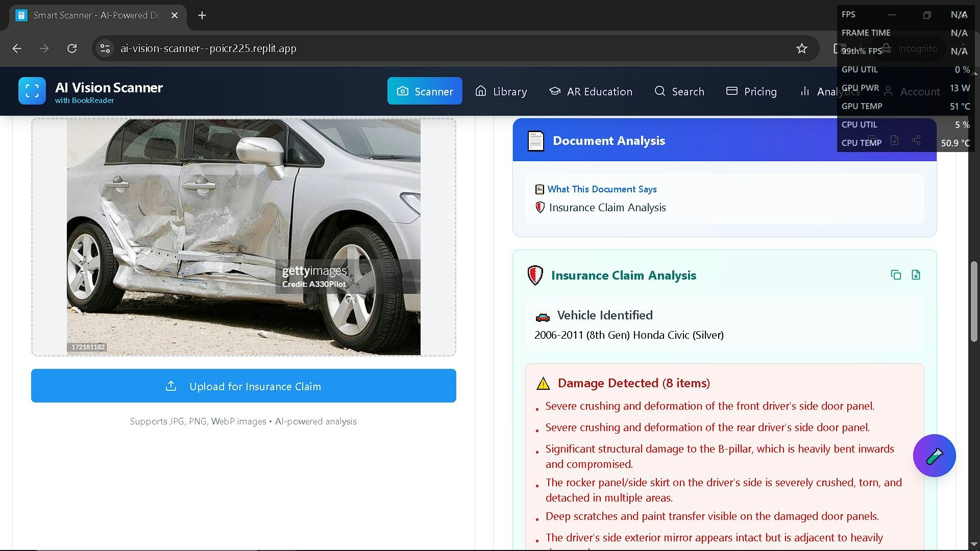This screenshot has height=551, width=980.
Task: Click inside the address bar
Action: pyautogui.click(x=306, y=48)
